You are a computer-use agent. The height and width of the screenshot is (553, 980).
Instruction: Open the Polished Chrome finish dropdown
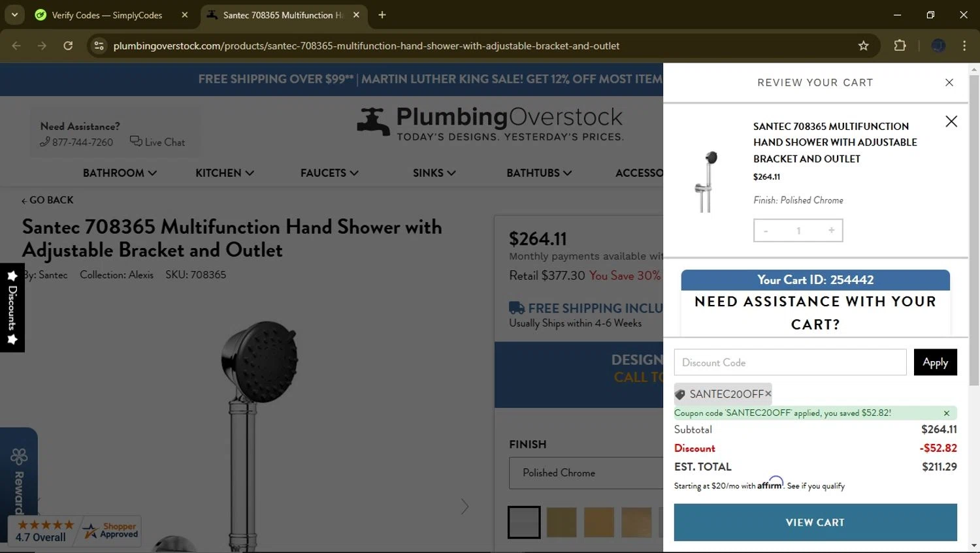tap(586, 473)
